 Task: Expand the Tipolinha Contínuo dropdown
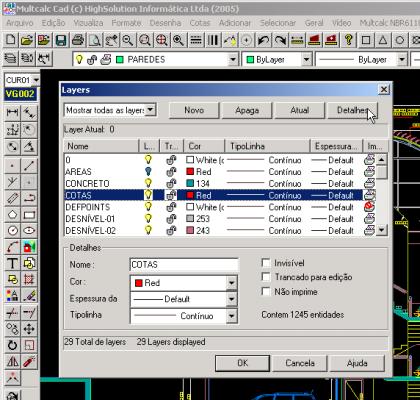[x=232, y=316]
